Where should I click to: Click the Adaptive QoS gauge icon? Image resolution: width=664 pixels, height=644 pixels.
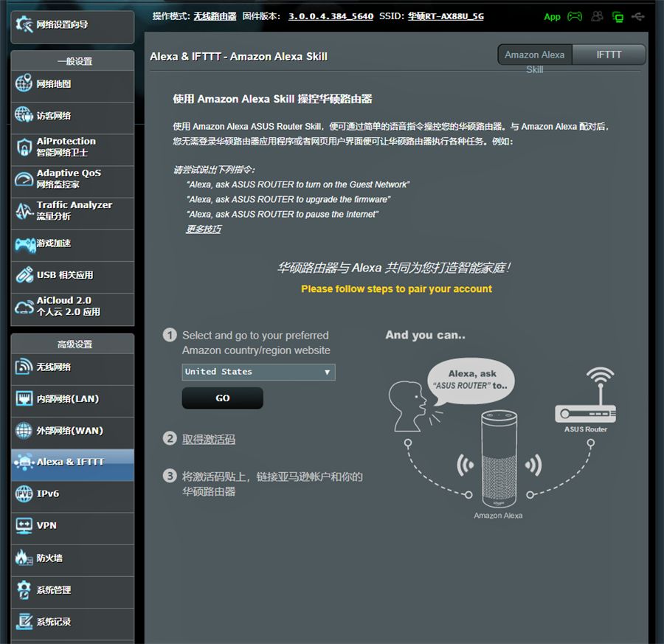pos(24,179)
